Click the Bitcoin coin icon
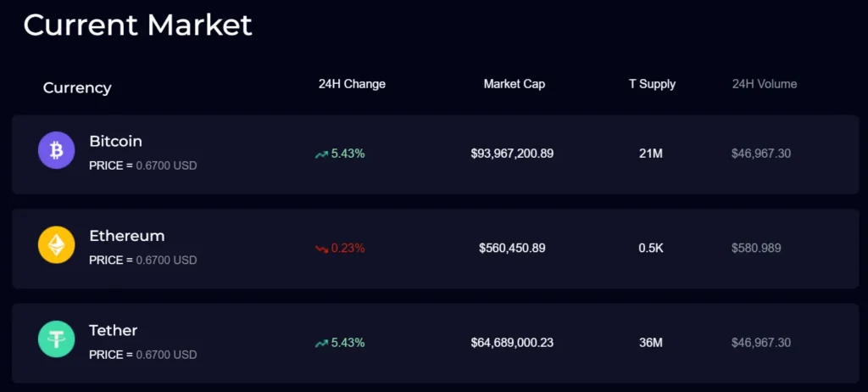 pyautogui.click(x=57, y=151)
